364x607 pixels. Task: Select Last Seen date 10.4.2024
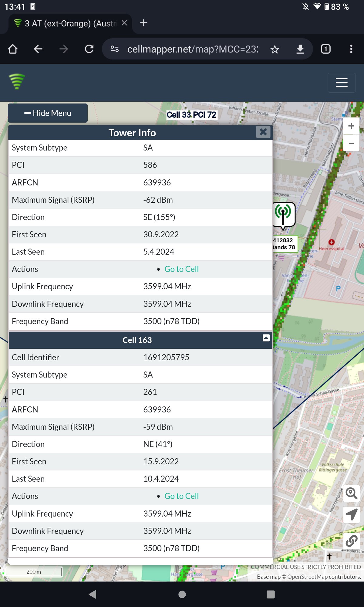(161, 479)
